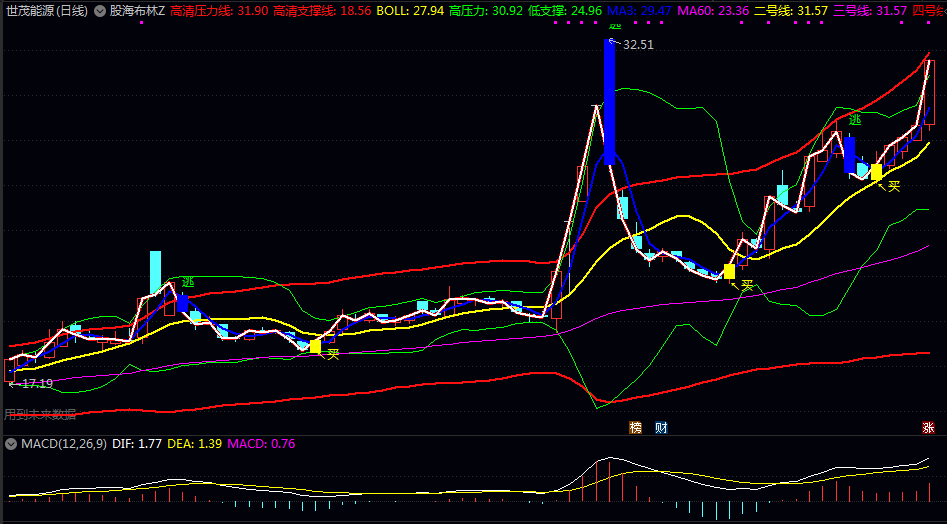Open the dropdown arrow beside MACD(12,26,9)
The image size is (947, 524).
point(11,443)
